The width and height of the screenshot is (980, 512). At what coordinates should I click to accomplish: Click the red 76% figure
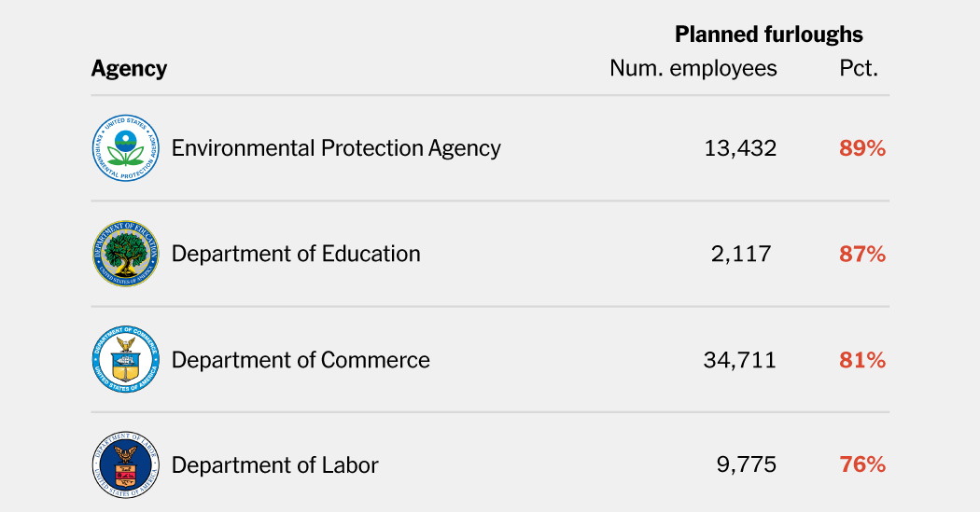[x=861, y=464]
